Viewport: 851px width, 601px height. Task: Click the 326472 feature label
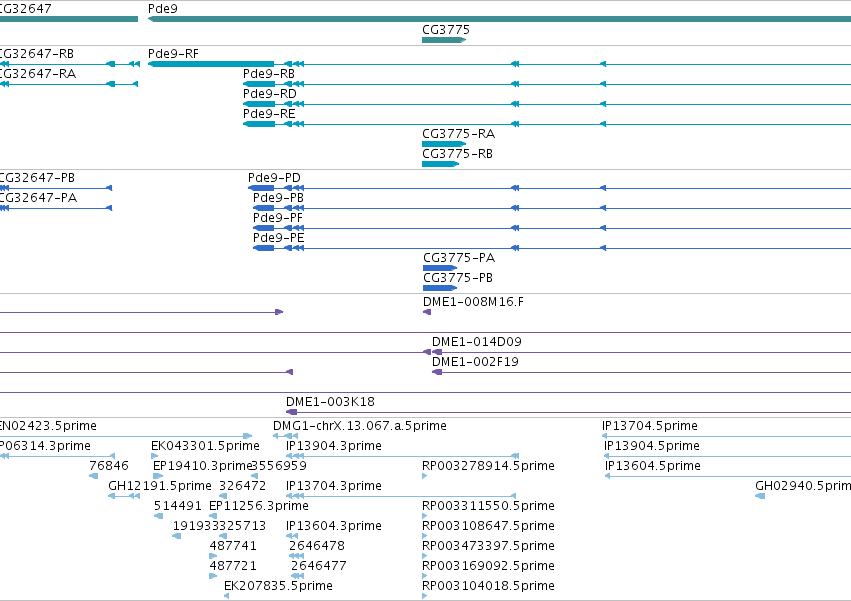click(x=243, y=486)
